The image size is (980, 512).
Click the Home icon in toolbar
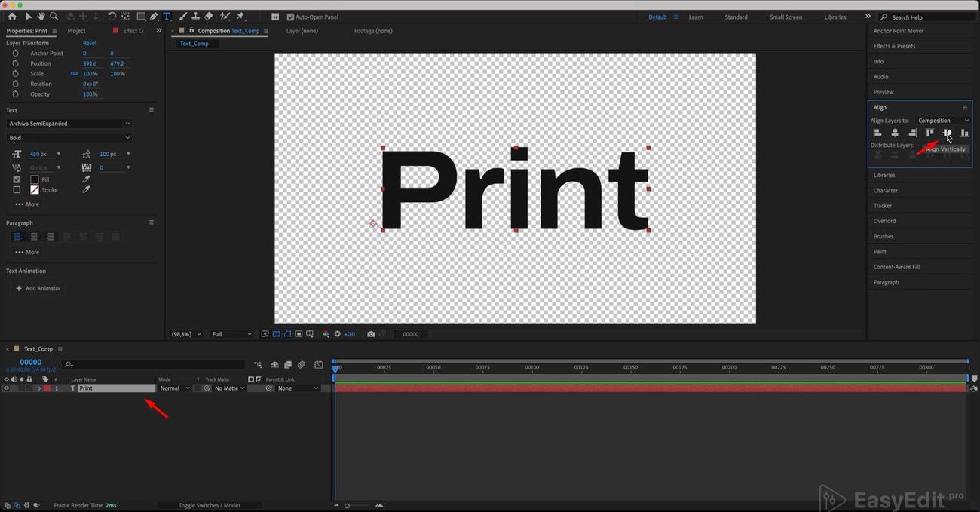11,17
